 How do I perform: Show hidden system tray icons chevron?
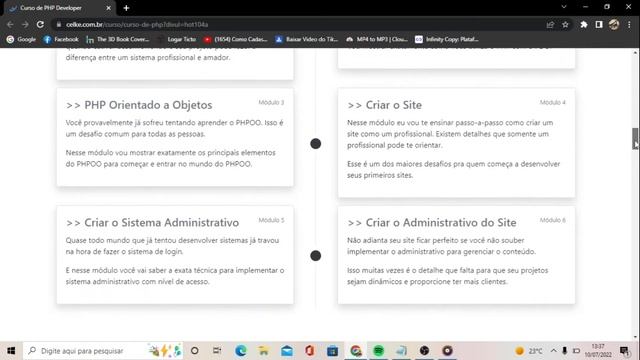coord(553,351)
